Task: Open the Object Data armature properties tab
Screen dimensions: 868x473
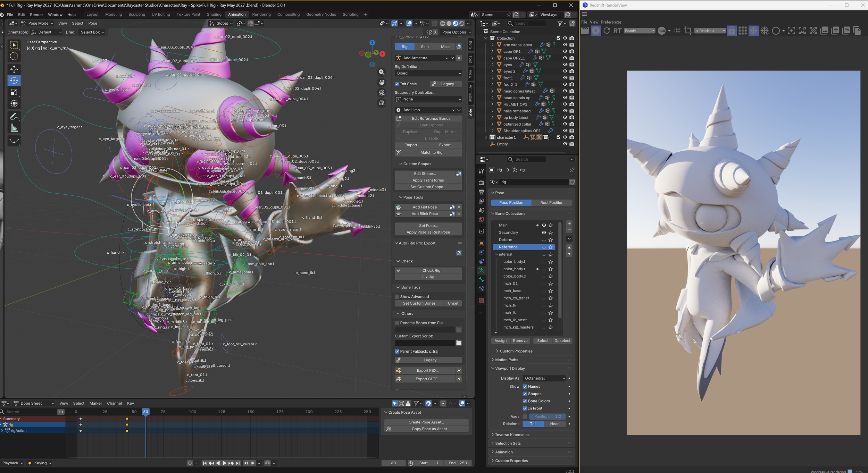Action: tap(481, 270)
